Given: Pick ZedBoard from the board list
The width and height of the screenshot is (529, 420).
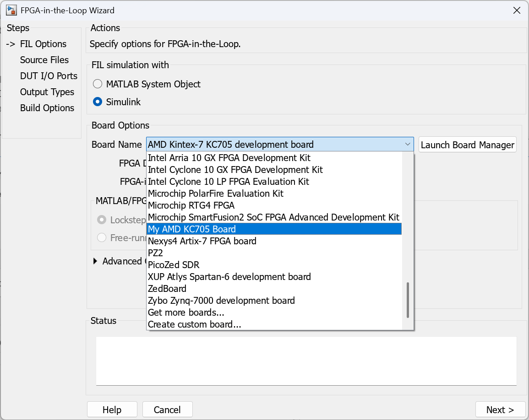Looking at the screenshot, I should pos(167,289).
